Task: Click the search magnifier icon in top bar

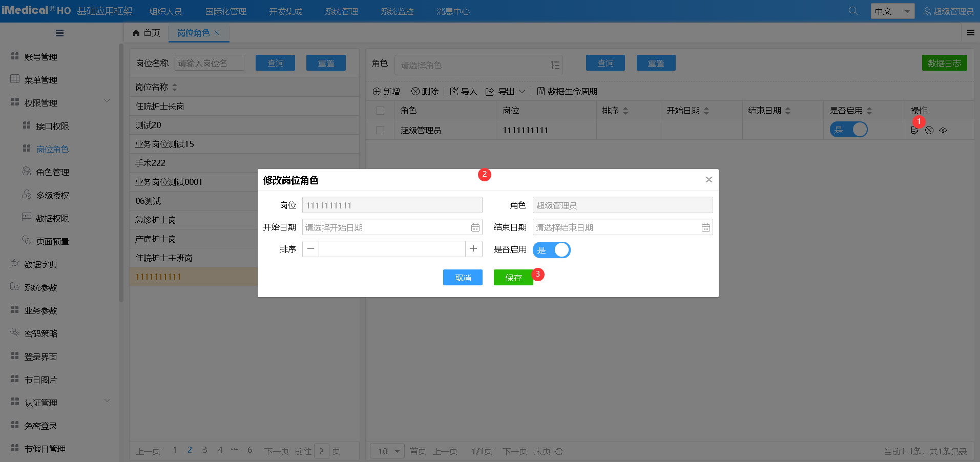Action: coord(853,11)
